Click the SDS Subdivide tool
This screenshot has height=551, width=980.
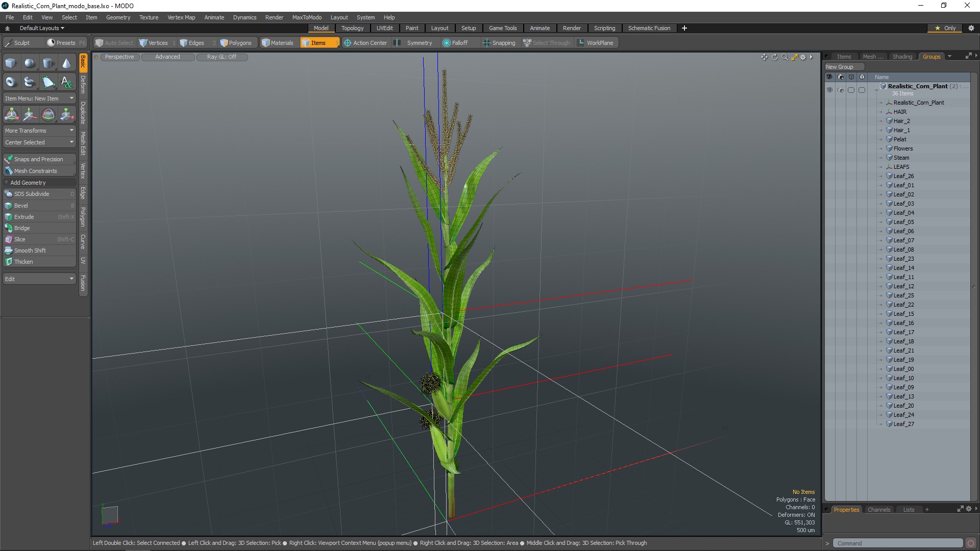click(x=39, y=194)
